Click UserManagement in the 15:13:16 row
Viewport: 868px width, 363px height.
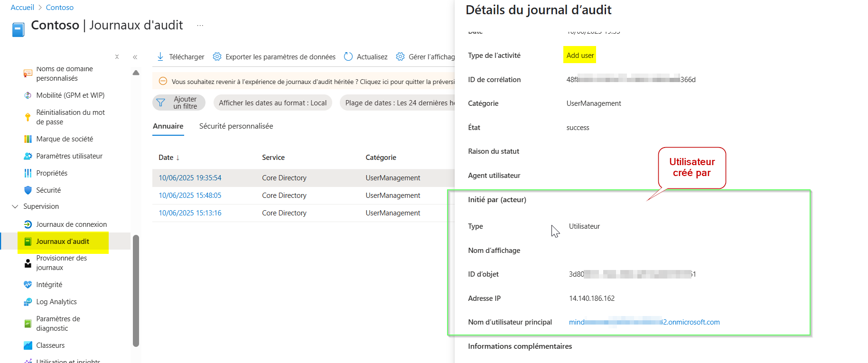pyautogui.click(x=393, y=213)
